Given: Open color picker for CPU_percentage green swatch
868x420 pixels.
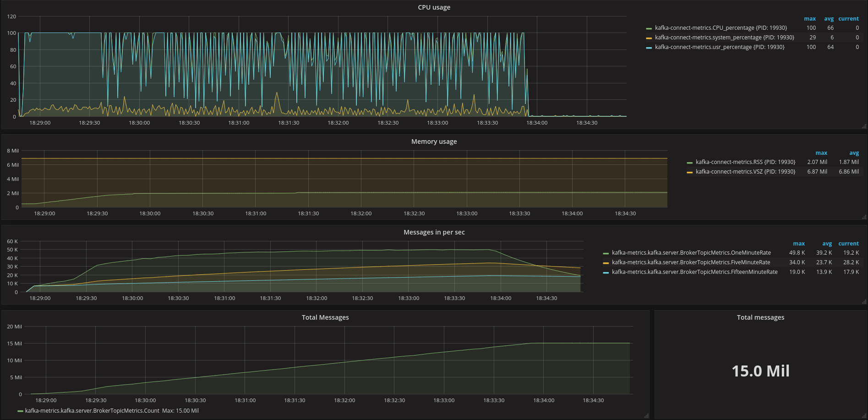Looking at the screenshot, I should click(649, 28).
